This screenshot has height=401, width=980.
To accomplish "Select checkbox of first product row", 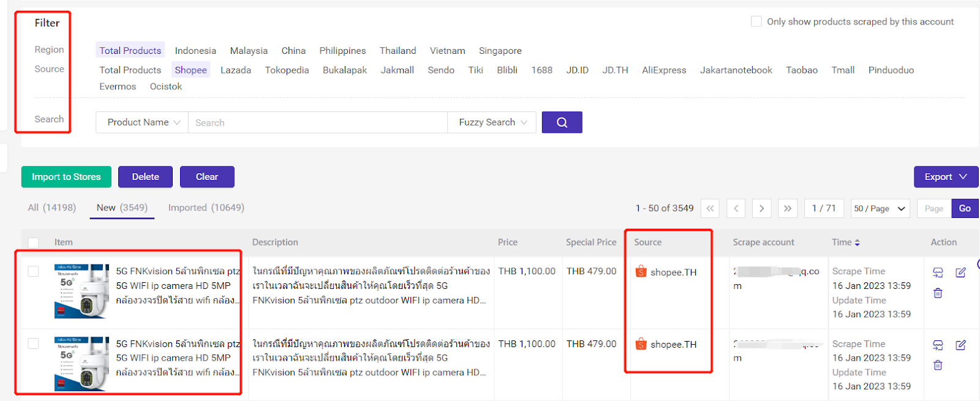I will tap(34, 271).
